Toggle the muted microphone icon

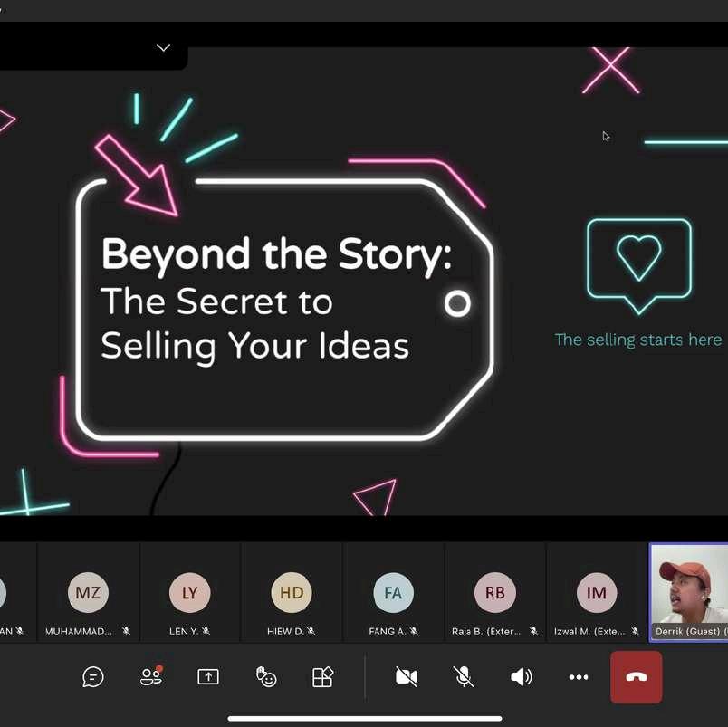coord(464,676)
